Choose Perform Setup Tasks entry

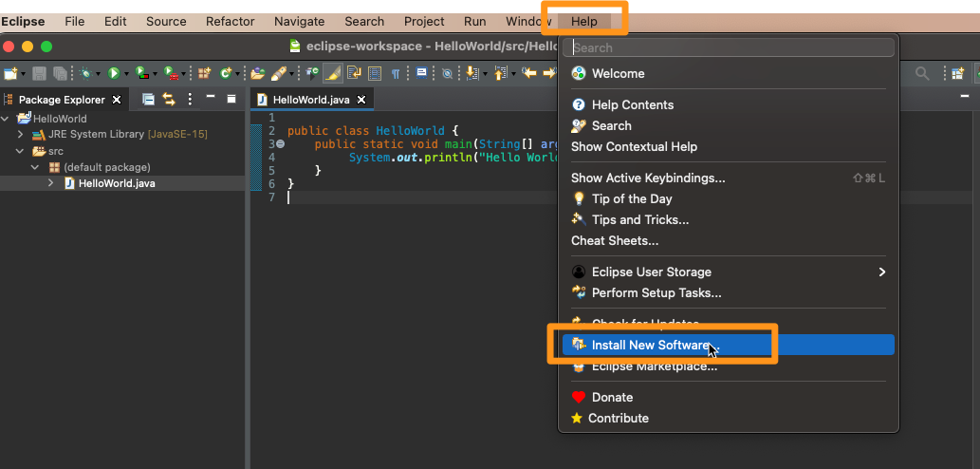click(x=729, y=292)
